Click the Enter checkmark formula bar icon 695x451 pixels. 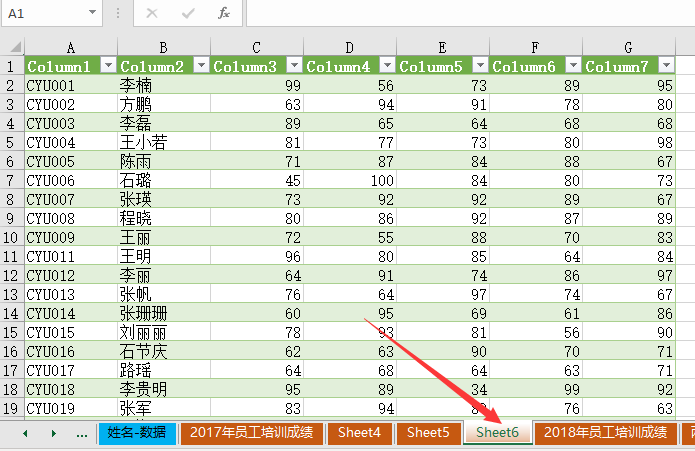[188, 13]
